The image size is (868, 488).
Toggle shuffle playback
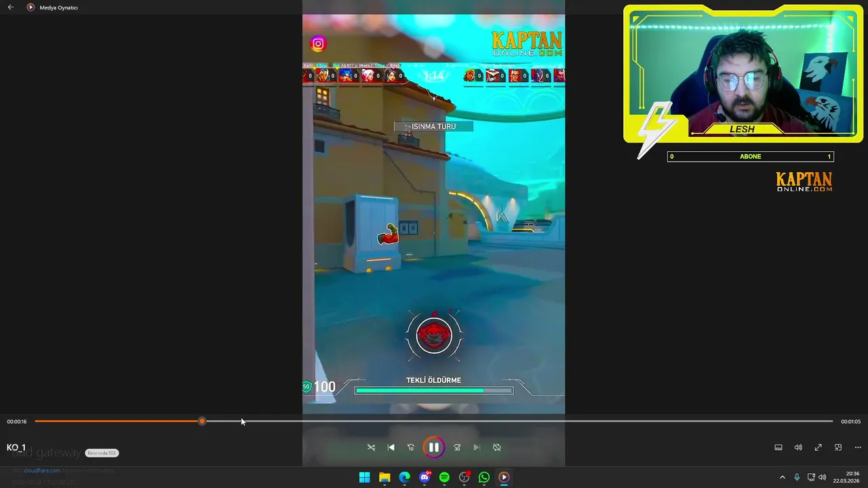pyautogui.click(x=371, y=447)
